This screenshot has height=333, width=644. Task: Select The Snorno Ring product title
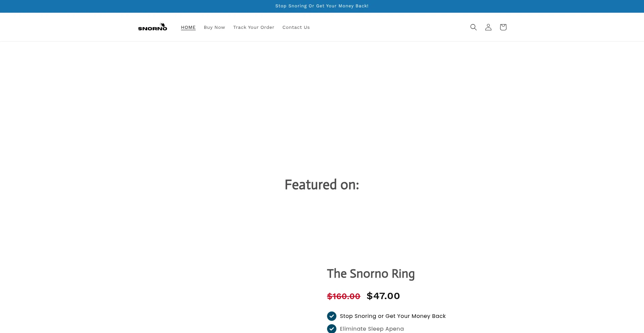click(x=371, y=274)
